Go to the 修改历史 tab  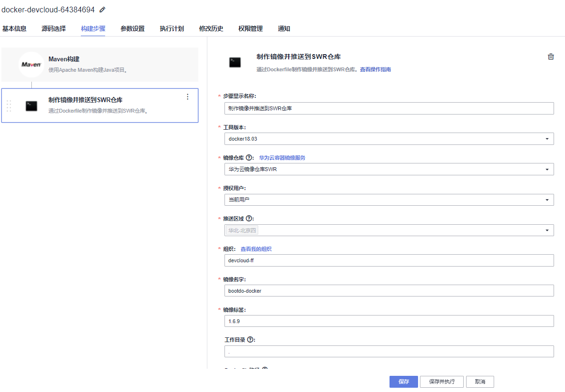coord(211,29)
